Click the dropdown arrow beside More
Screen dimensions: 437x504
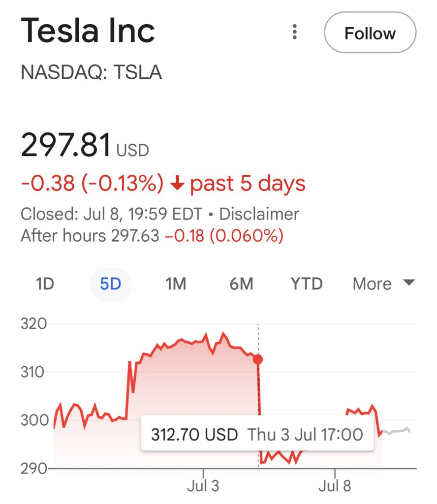409,283
